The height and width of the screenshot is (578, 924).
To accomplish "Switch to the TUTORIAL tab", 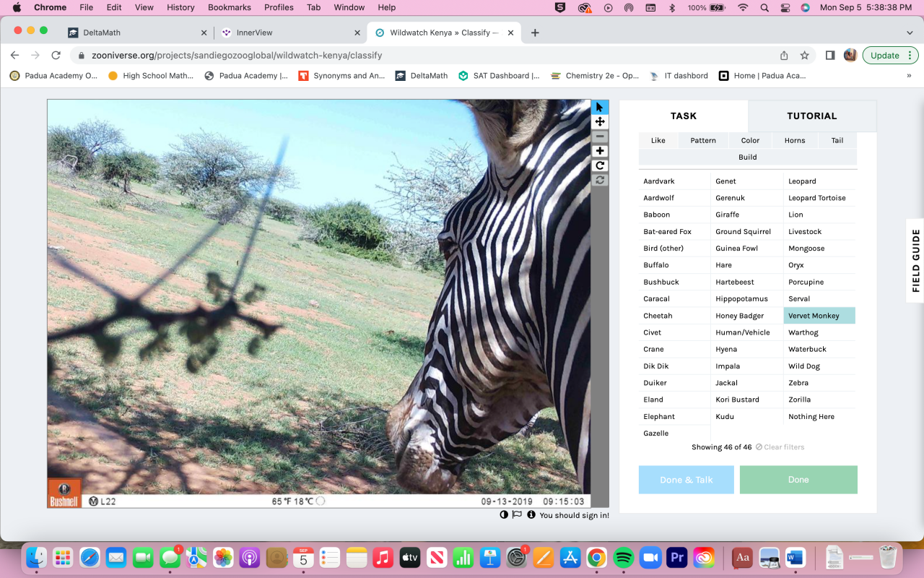I will [x=811, y=116].
